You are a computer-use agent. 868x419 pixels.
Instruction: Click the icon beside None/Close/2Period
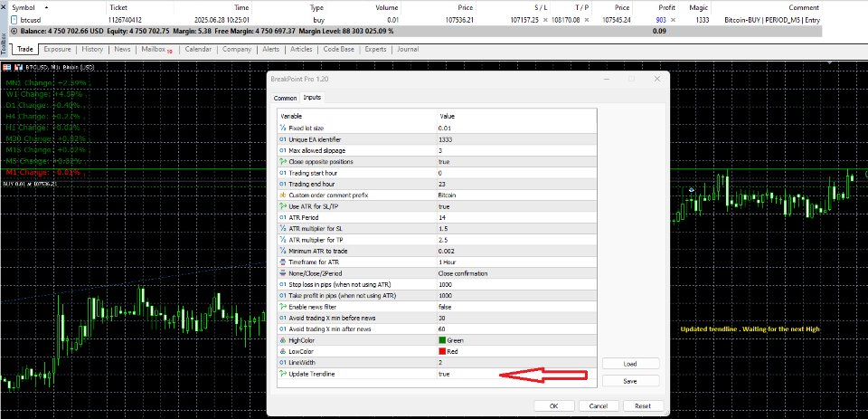(x=283, y=273)
